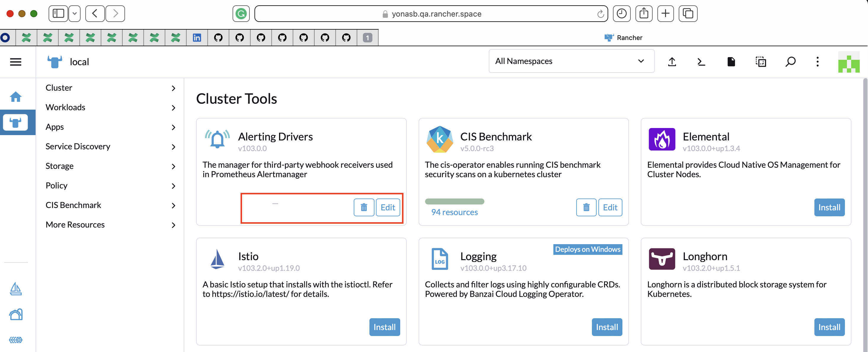
Task: Open the All Namespaces dropdown
Action: 571,61
